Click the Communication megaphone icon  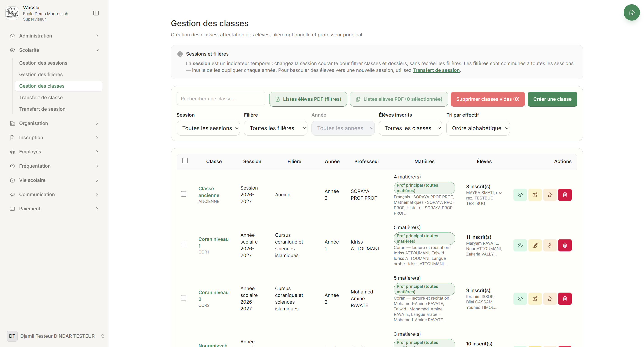click(12, 195)
